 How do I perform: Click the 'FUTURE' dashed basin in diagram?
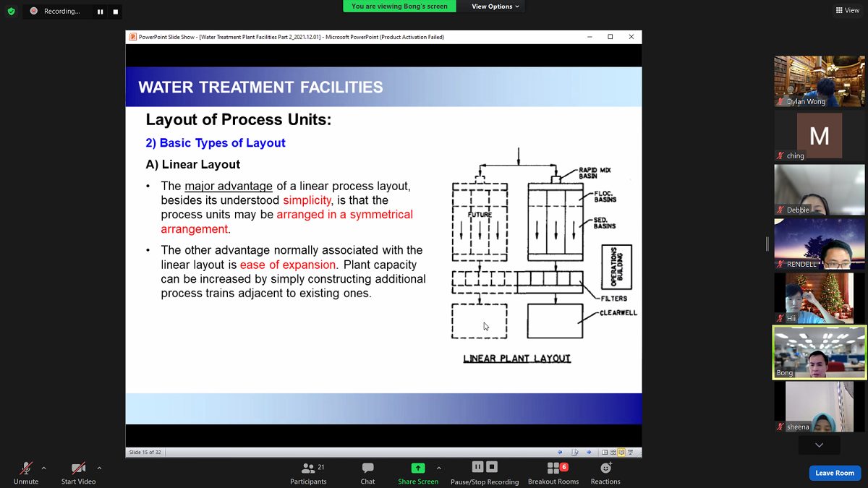click(480, 221)
